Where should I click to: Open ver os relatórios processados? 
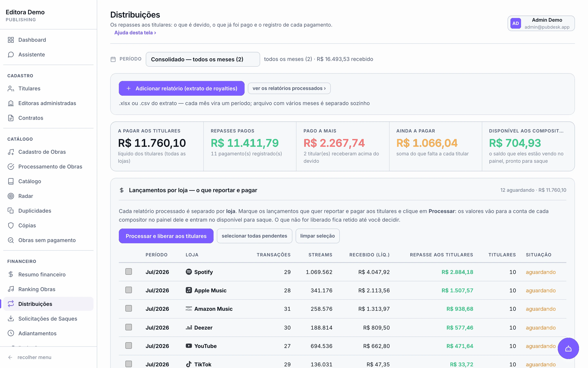click(289, 88)
